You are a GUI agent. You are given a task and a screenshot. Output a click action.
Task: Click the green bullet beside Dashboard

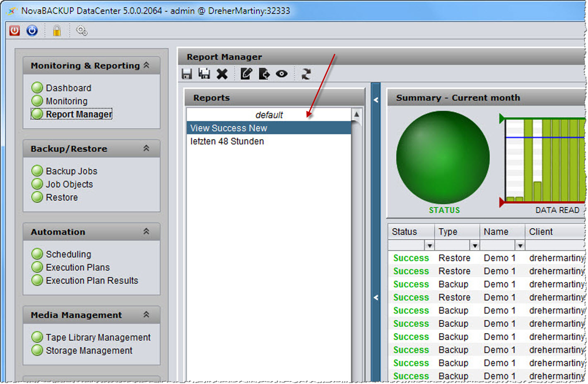(x=37, y=88)
